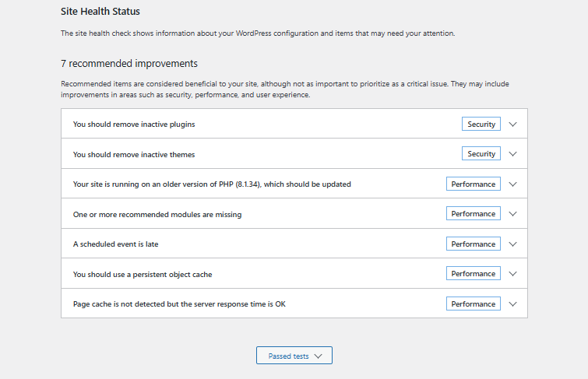Click 'One or more recommended modules are missing'
The height and width of the screenshot is (379, 588).
(x=157, y=215)
